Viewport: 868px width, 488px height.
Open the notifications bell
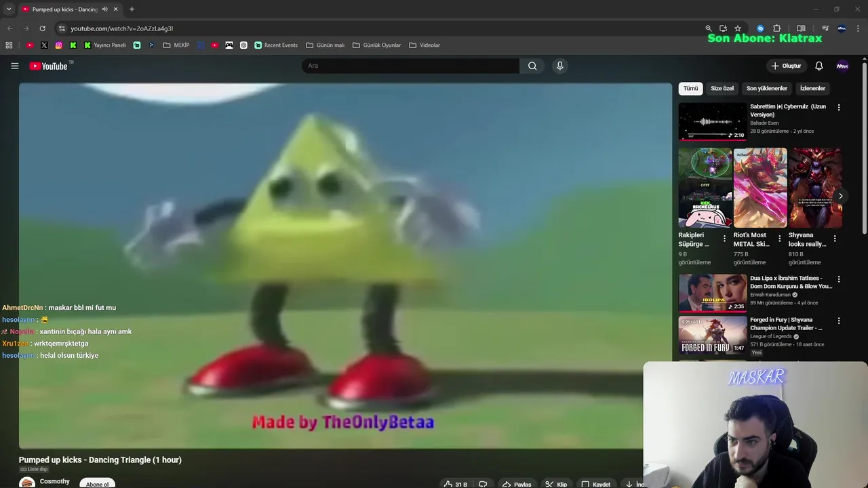click(818, 66)
